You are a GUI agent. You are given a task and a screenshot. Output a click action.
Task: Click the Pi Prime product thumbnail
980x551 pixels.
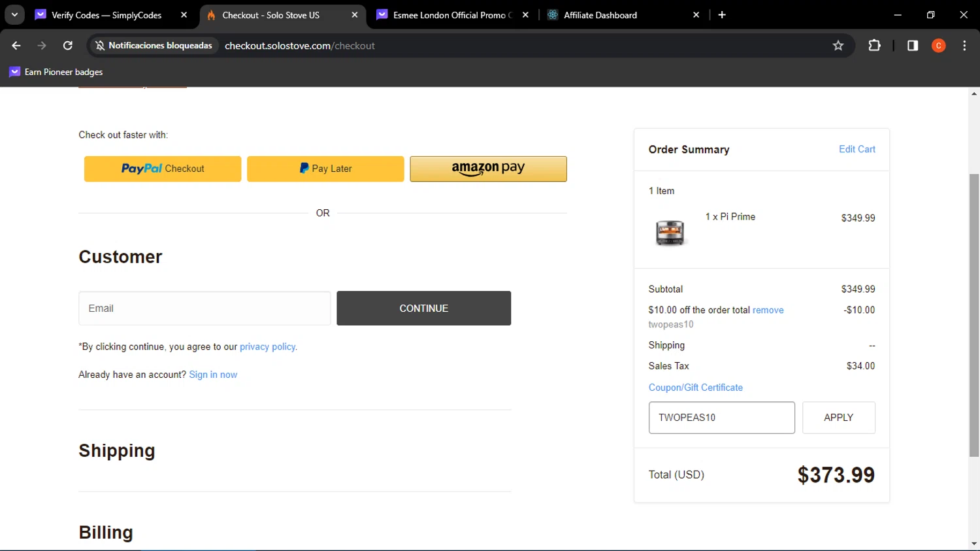point(670,232)
